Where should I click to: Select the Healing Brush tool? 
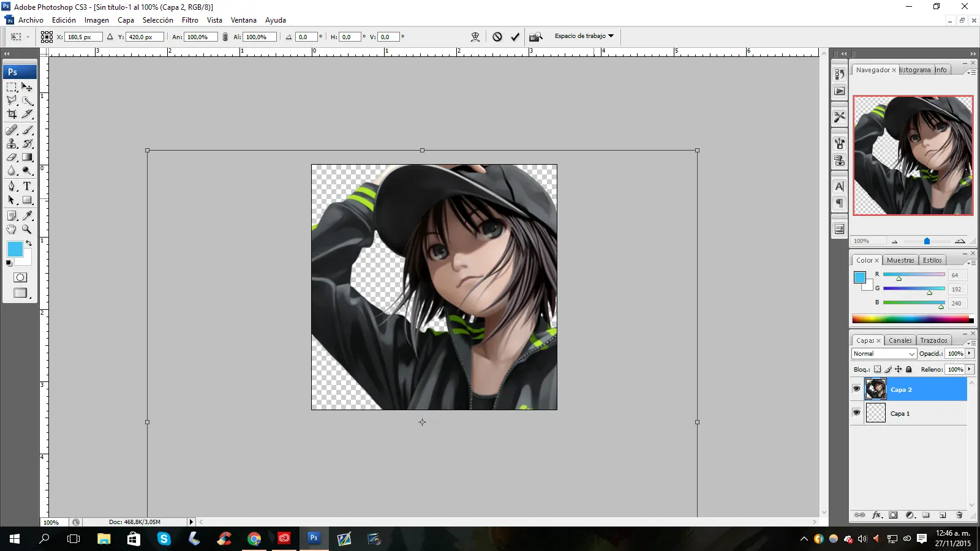(12, 130)
